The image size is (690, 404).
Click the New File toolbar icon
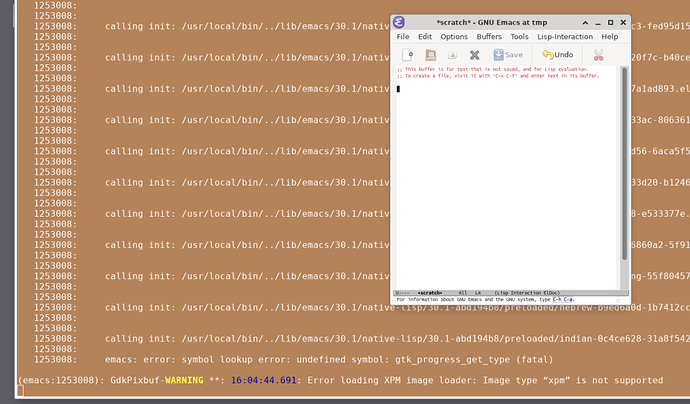407,55
